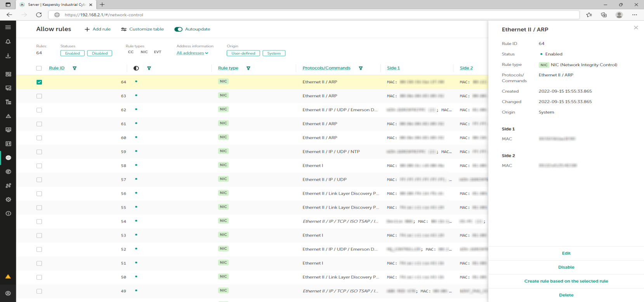This screenshot has width=644, height=302.
Task: Close the Ethernet II / ARP details panel
Action: [x=635, y=28]
